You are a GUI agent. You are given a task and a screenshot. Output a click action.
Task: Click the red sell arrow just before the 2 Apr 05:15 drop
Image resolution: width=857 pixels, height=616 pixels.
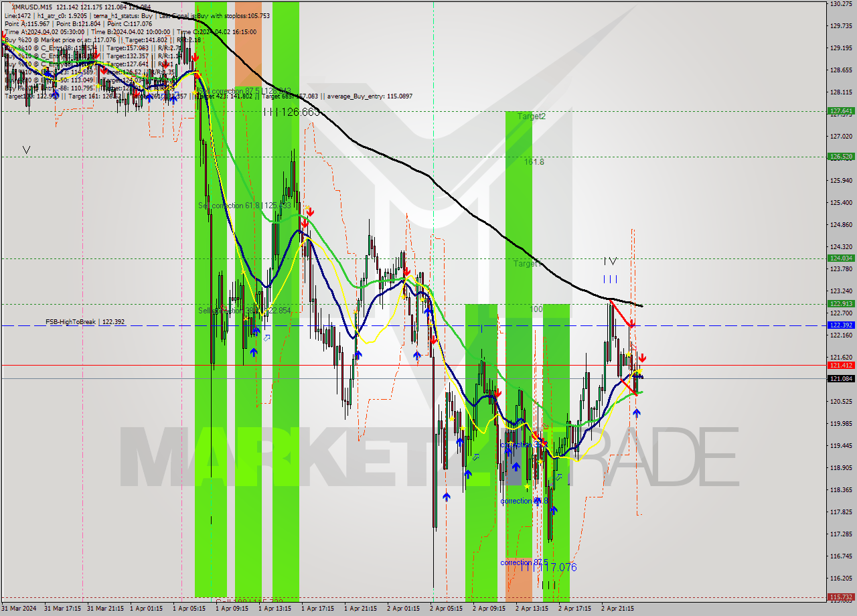[x=433, y=340]
